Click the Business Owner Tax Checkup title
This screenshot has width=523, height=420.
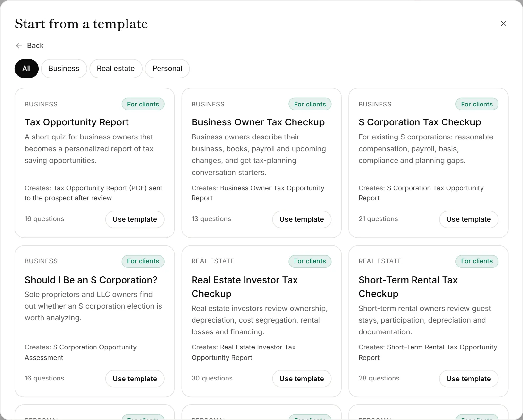258,122
